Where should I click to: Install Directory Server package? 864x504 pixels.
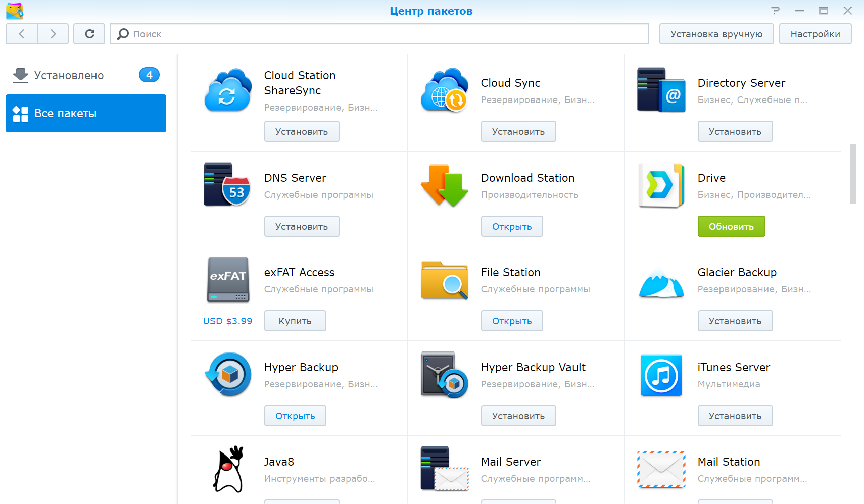735,131
